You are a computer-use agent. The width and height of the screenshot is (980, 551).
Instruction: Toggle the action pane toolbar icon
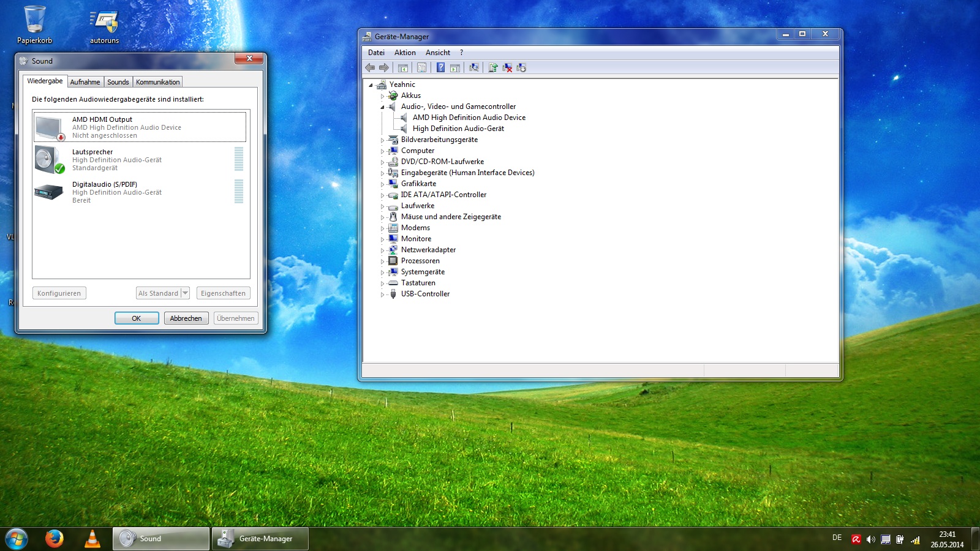coord(455,68)
